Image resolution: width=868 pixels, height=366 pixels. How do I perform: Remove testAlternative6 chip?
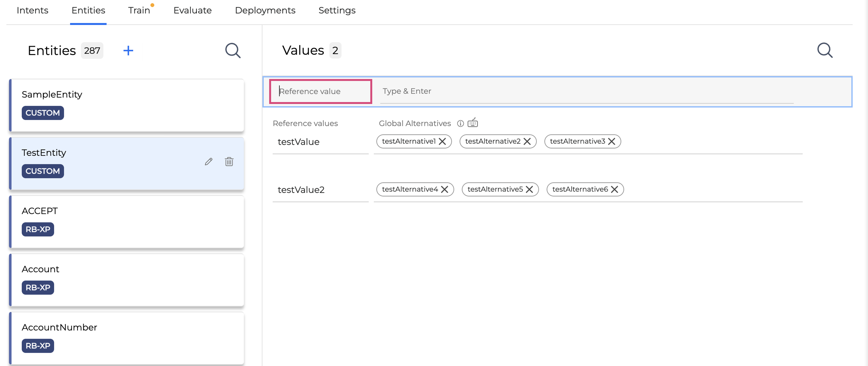614,190
